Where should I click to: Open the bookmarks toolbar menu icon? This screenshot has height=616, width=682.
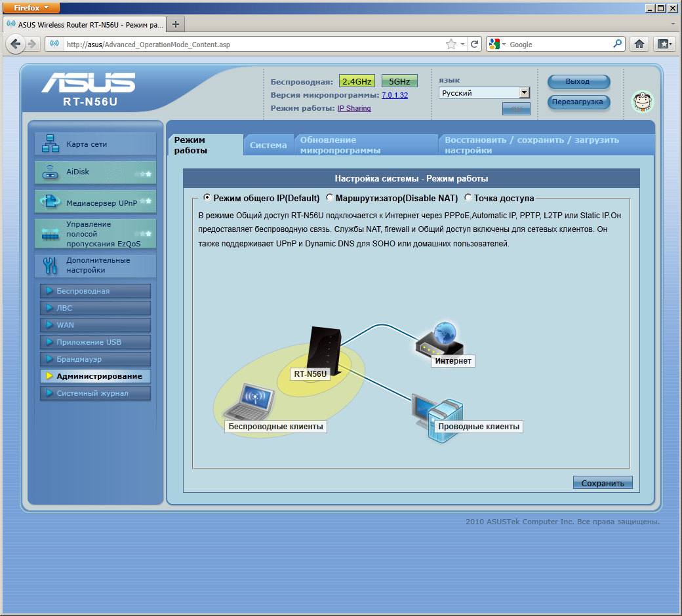pos(664,44)
